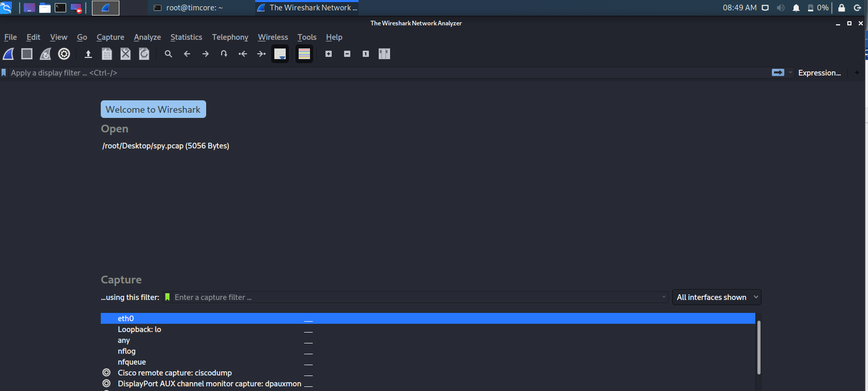The width and height of the screenshot is (868, 391).
Task: Apply display filter arrow button
Action: coord(778,73)
